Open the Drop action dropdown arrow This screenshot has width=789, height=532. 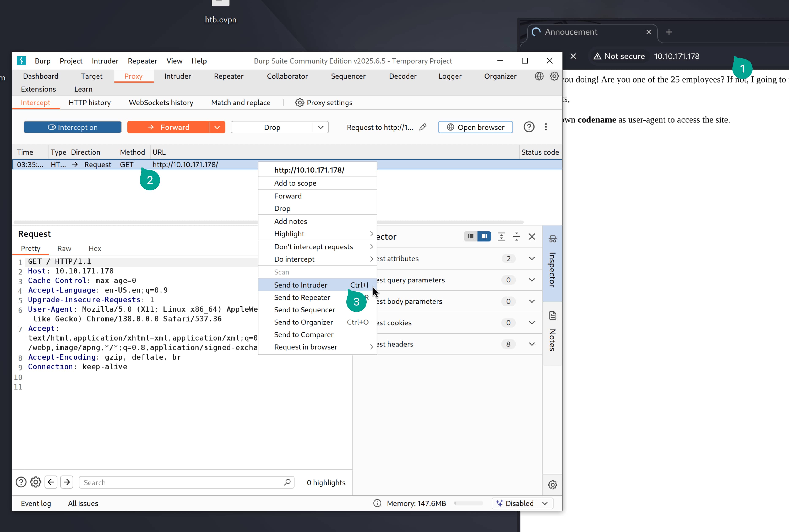(321, 127)
